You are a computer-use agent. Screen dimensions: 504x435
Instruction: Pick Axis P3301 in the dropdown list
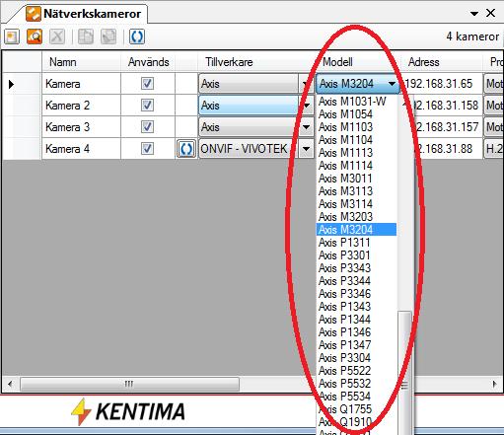click(x=356, y=255)
